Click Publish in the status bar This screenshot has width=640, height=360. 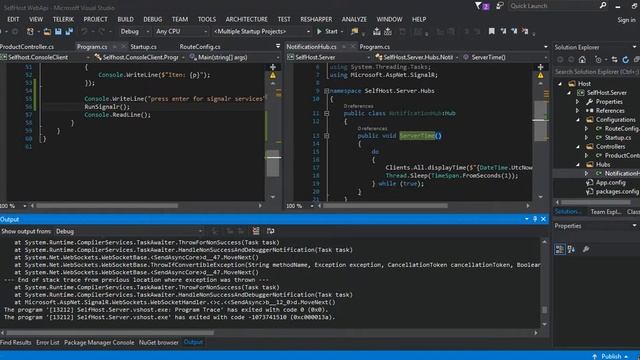tap(611, 356)
